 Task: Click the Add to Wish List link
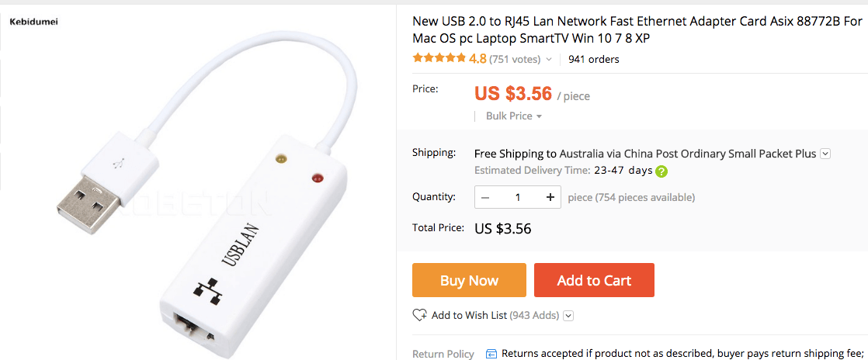point(469,315)
